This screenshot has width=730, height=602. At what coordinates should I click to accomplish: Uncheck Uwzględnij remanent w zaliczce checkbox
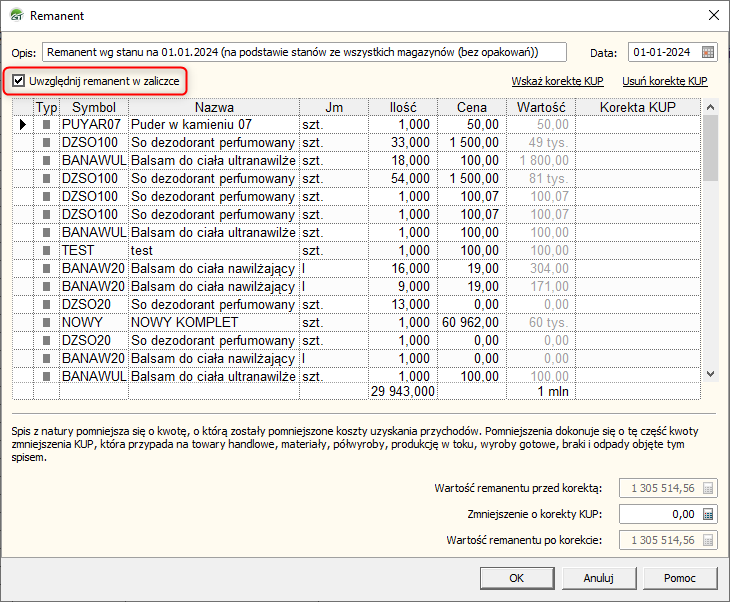19,80
